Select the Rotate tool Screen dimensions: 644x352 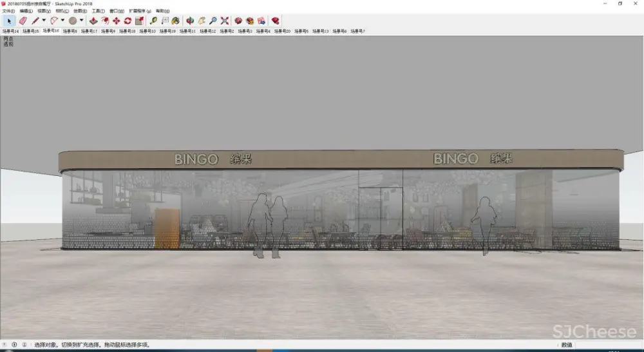tap(128, 21)
